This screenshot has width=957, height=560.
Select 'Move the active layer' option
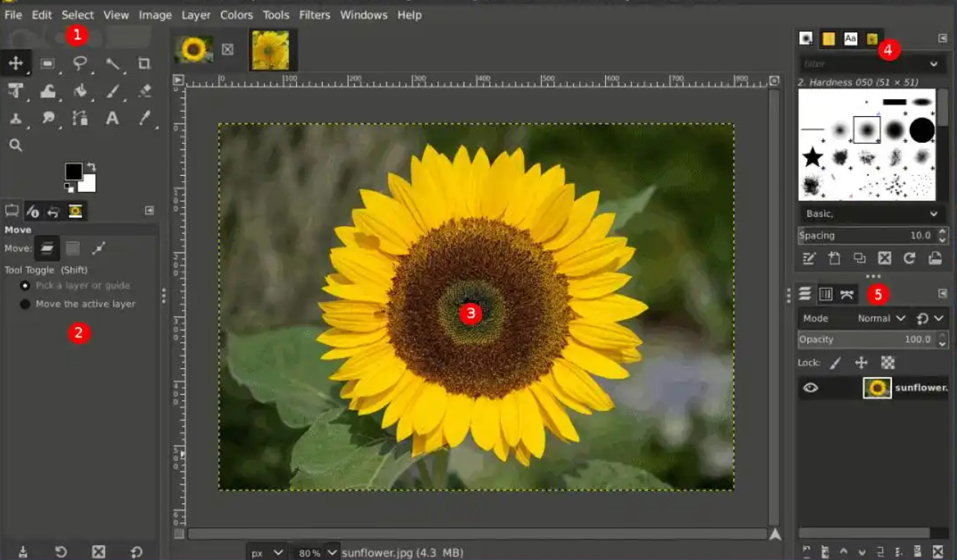tap(25, 304)
